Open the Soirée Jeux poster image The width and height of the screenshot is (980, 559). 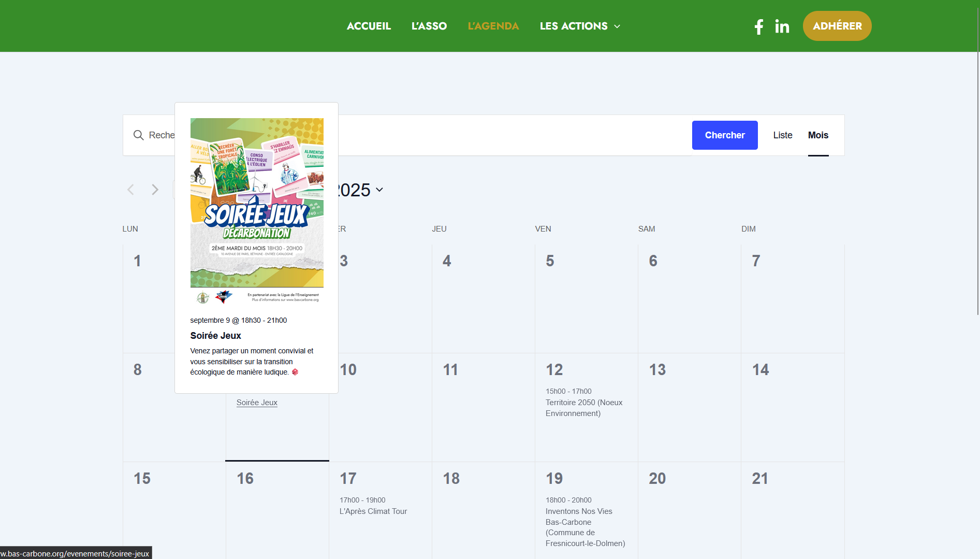[x=257, y=210]
